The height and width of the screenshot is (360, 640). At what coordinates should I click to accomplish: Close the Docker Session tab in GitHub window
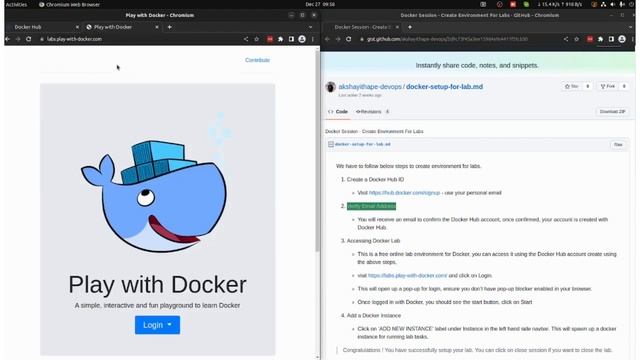click(x=397, y=27)
